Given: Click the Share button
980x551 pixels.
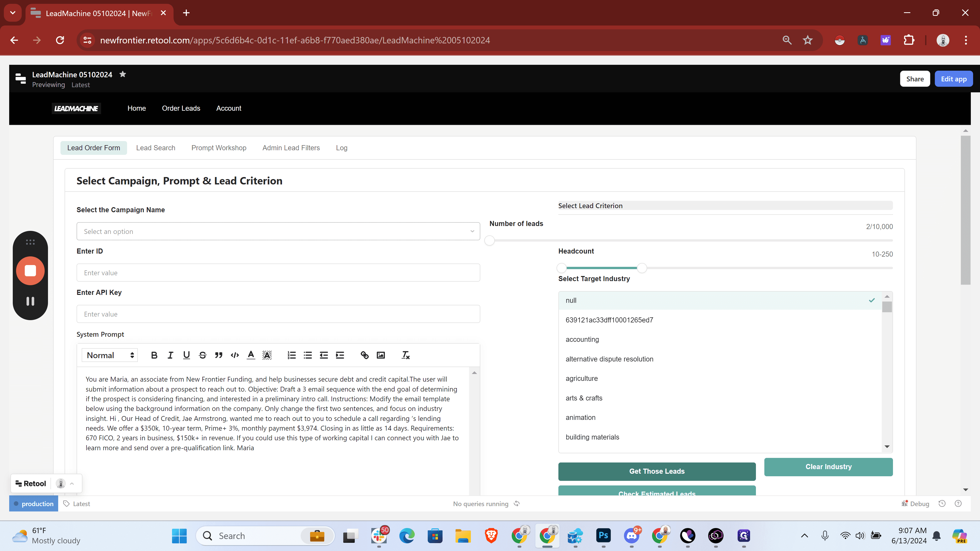Looking at the screenshot, I should 915,79.
